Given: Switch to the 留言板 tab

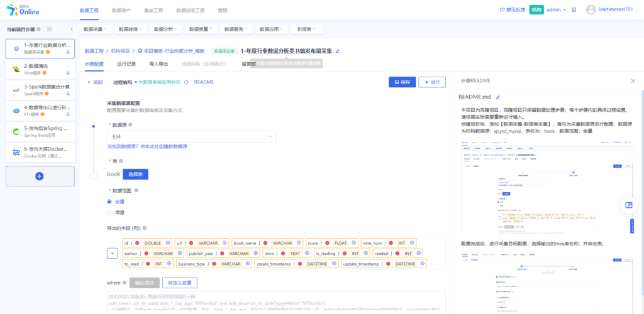Looking at the screenshot, I should coord(249,64).
